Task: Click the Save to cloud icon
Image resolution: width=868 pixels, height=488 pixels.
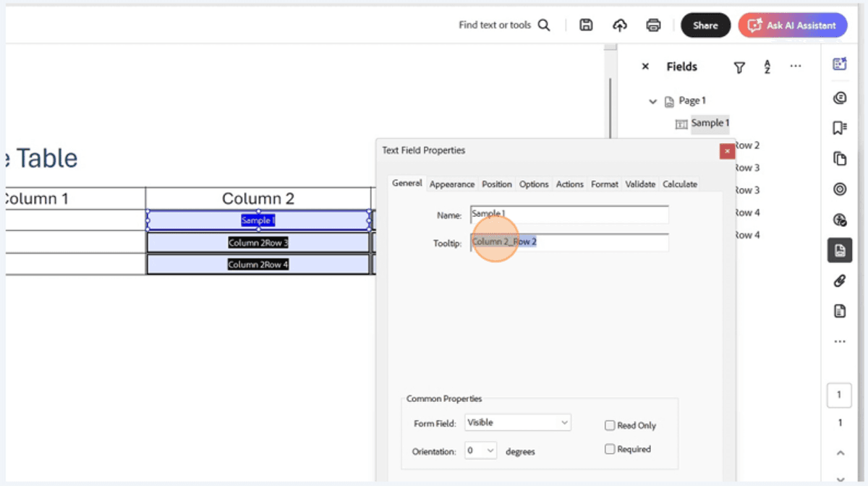Action: pyautogui.click(x=619, y=25)
